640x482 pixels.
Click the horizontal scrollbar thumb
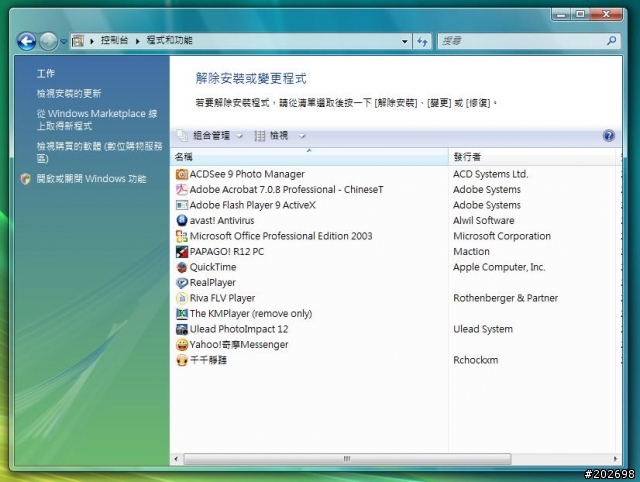point(347,459)
